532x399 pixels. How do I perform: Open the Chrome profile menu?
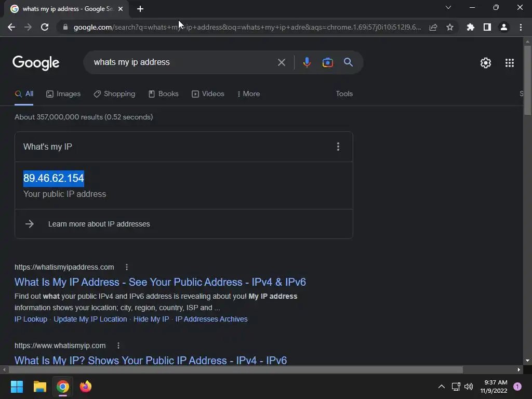coord(504,27)
